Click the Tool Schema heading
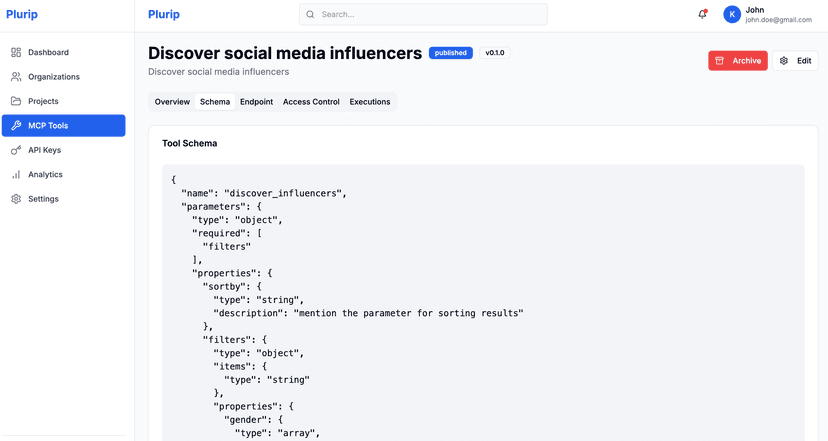This screenshot has height=441, width=828. coord(190,143)
